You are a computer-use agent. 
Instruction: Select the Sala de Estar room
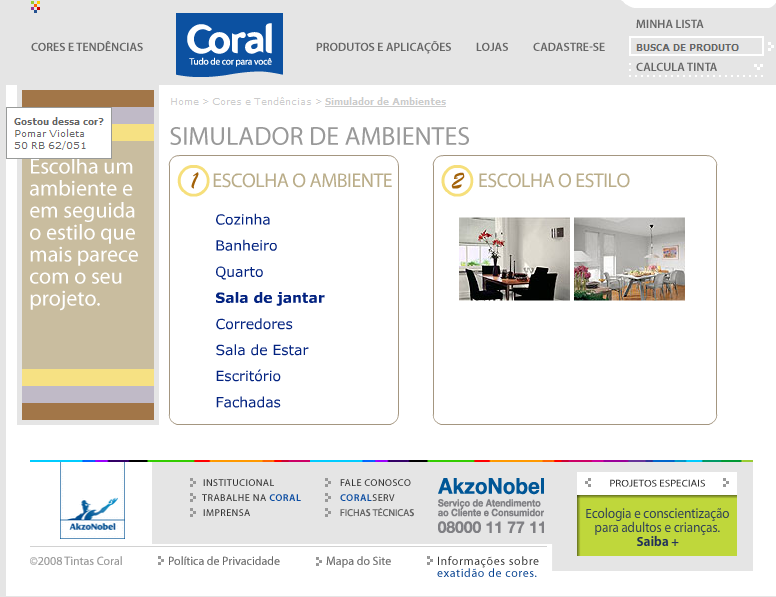click(262, 350)
